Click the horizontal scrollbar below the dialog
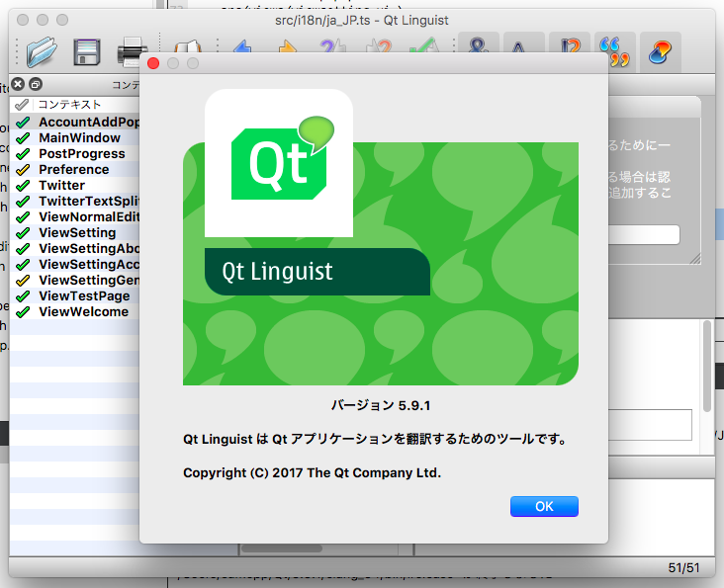 point(282,548)
